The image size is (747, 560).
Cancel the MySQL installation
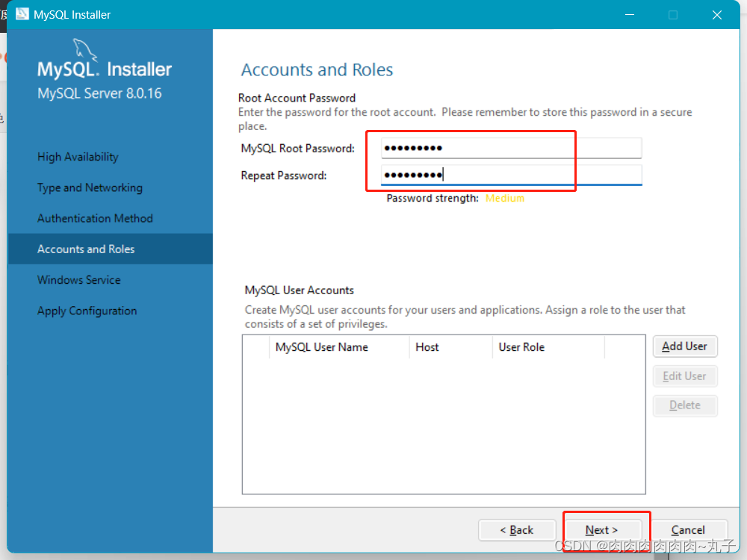point(689,529)
